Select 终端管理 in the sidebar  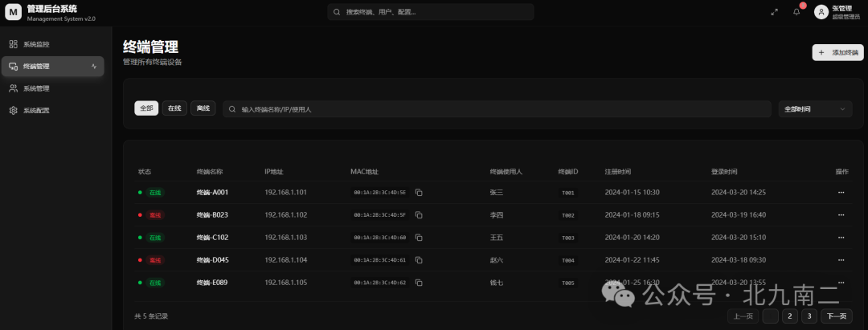(52, 67)
